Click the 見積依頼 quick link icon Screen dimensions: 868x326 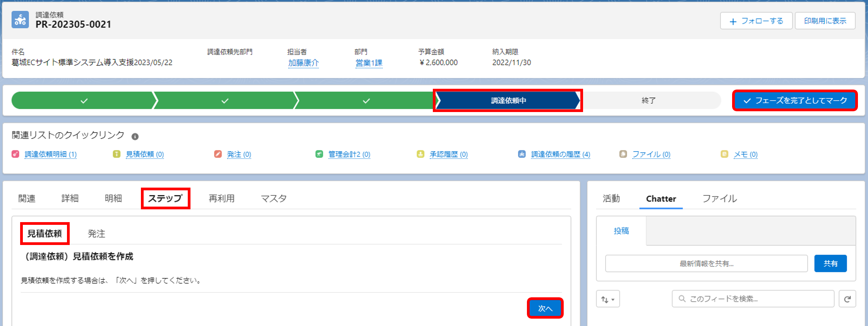[117, 154]
